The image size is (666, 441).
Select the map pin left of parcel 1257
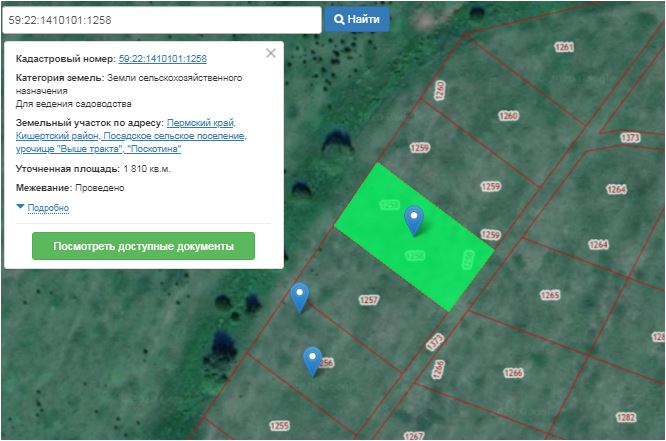point(299,296)
